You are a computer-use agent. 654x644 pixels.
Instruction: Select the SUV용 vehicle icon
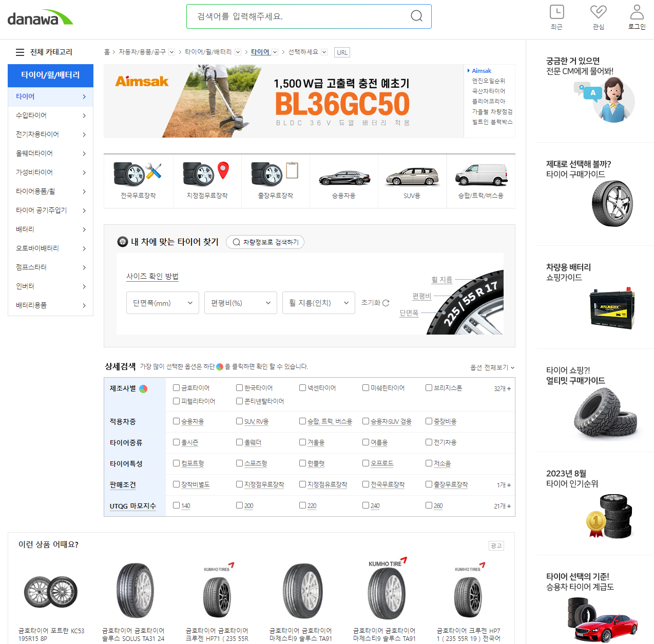[x=412, y=177]
